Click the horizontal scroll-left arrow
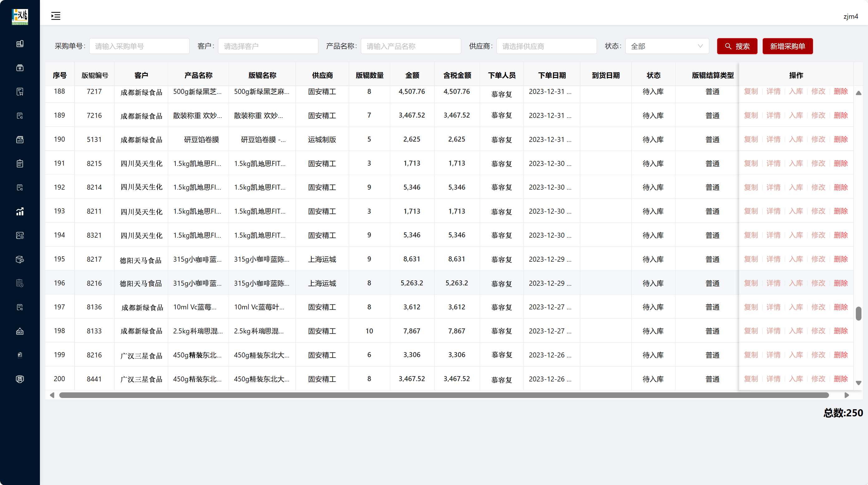 coord(52,395)
